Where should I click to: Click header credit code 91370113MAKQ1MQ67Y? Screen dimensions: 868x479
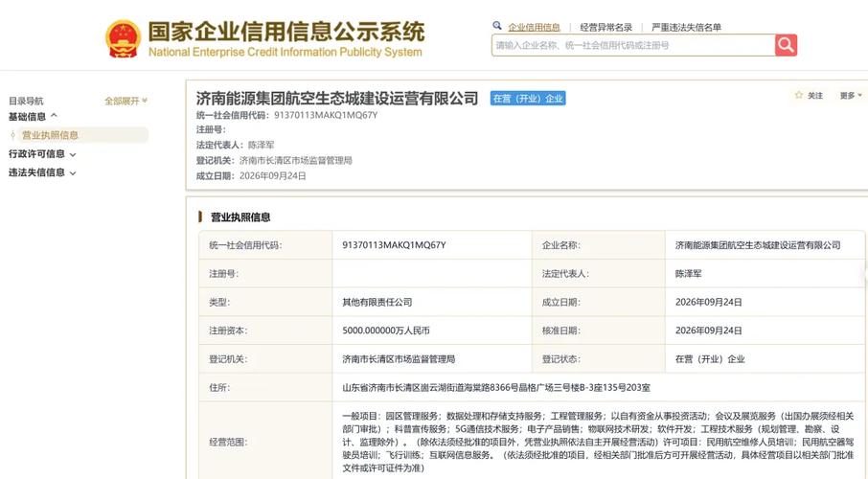click(x=326, y=115)
